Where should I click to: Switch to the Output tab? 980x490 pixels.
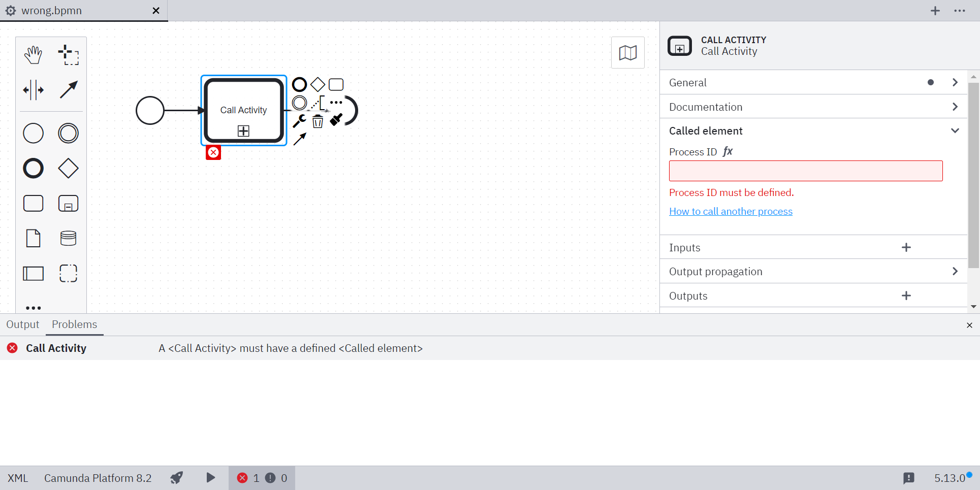pyautogui.click(x=22, y=324)
